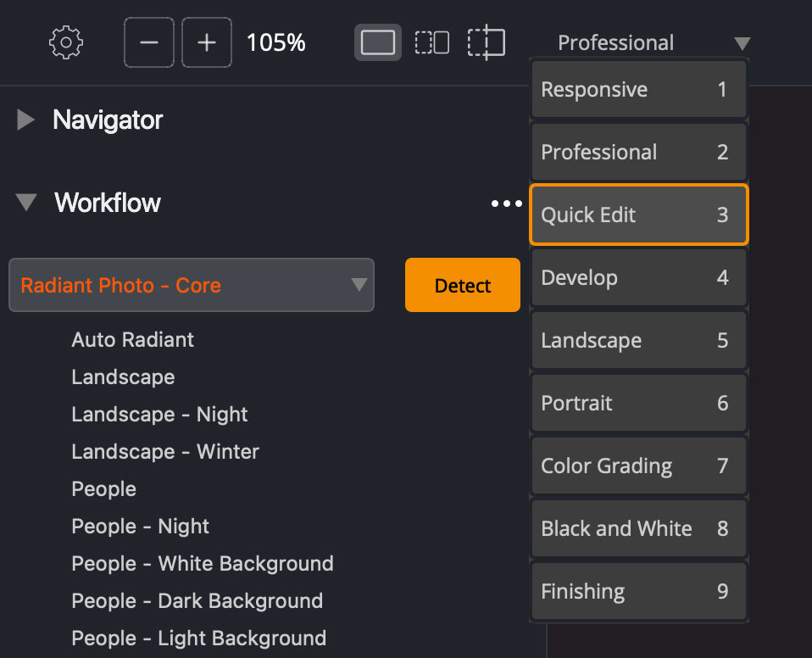The height and width of the screenshot is (658, 812).
Task: Switch to split side-by-side view icon
Action: [x=431, y=42]
